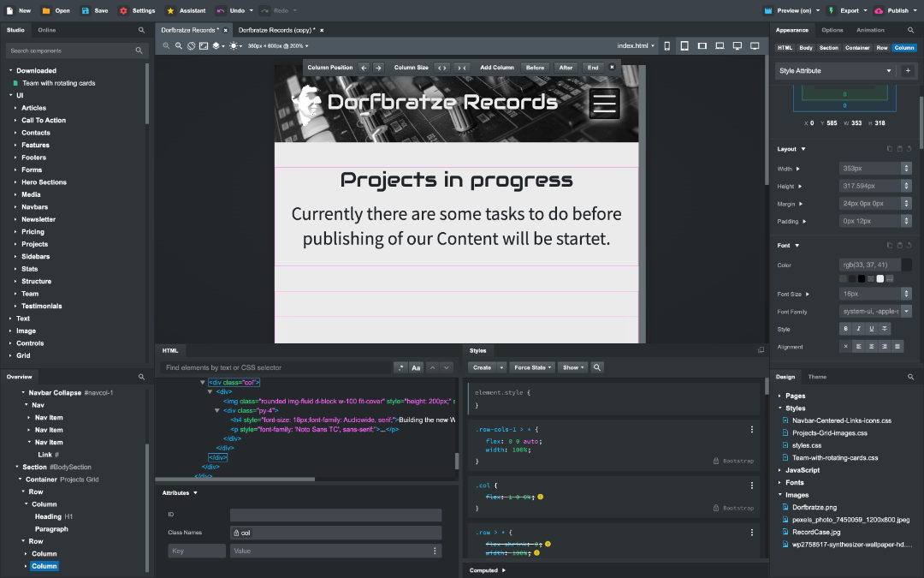This screenshot has width=924, height=578.
Task: Expand the Pages folder in Design
Action: [x=780, y=396]
